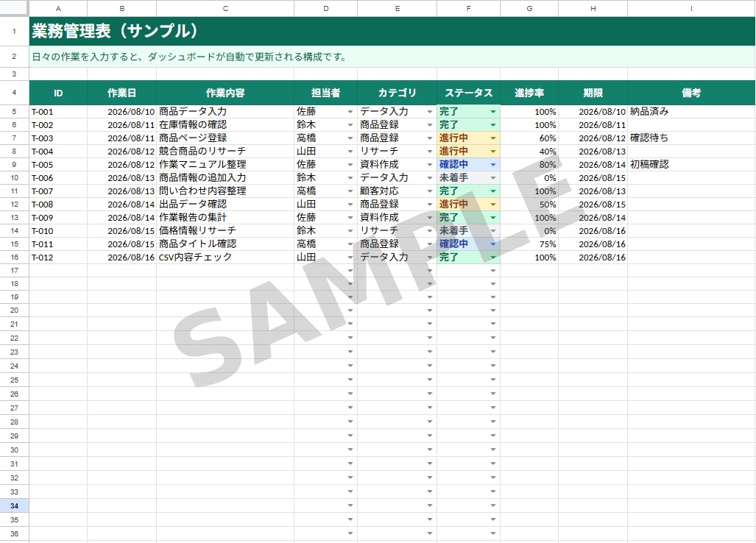Open the empty status dropdown in row 17

coord(492,271)
